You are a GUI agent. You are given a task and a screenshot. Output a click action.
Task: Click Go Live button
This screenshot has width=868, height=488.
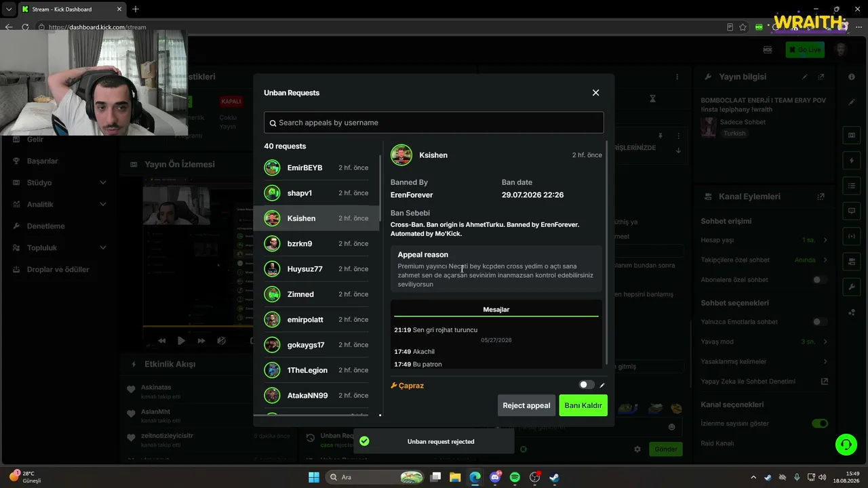[x=805, y=49]
